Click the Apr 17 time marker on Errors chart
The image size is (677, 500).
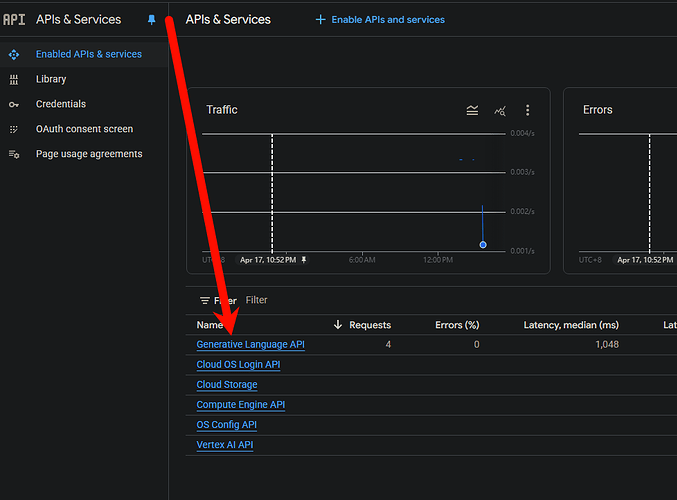click(645, 260)
